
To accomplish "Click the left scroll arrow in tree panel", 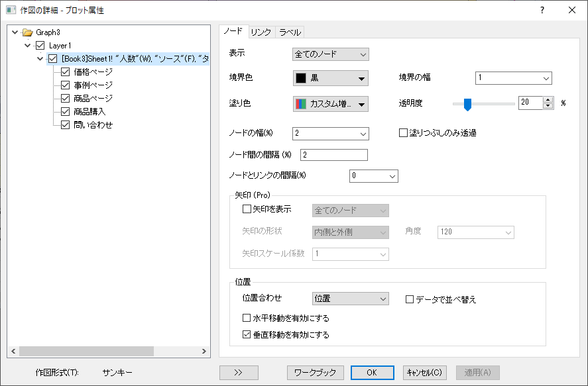I will pyautogui.click(x=13, y=351).
